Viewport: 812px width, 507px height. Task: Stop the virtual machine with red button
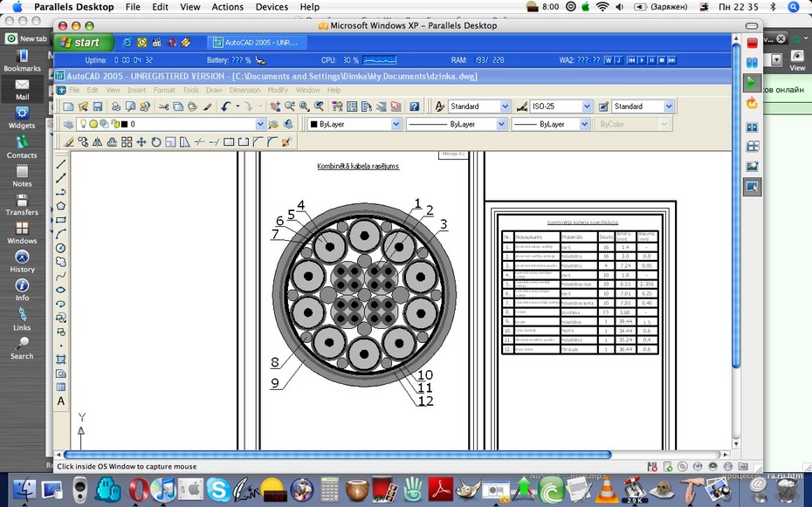(x=752, y=44)
